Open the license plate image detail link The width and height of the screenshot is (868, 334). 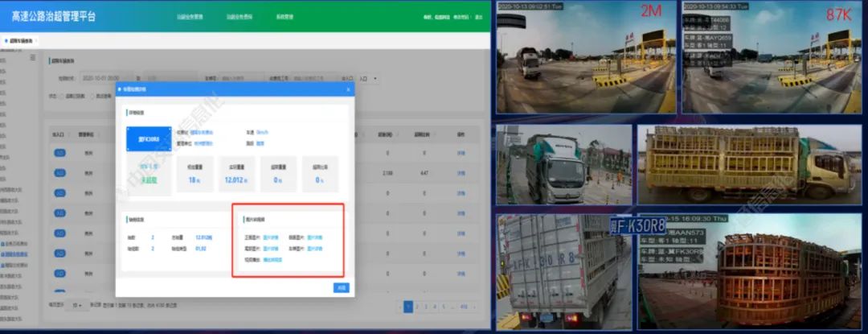click(315, 249)
